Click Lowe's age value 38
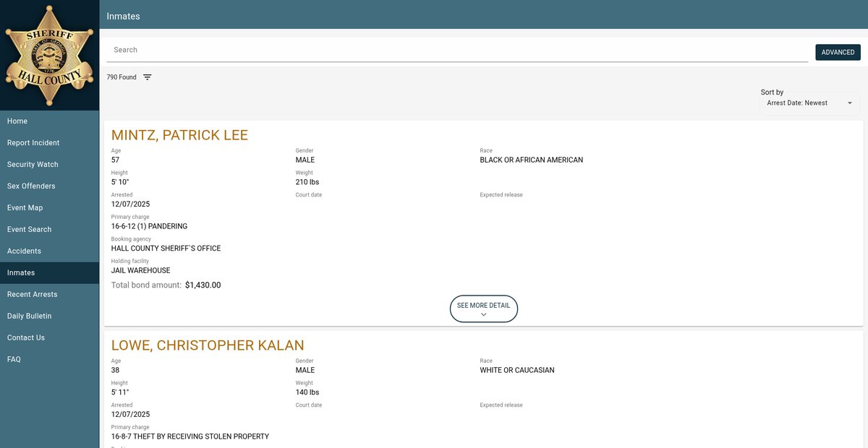This screenshot has height=448, width=868. click(115, 371)
